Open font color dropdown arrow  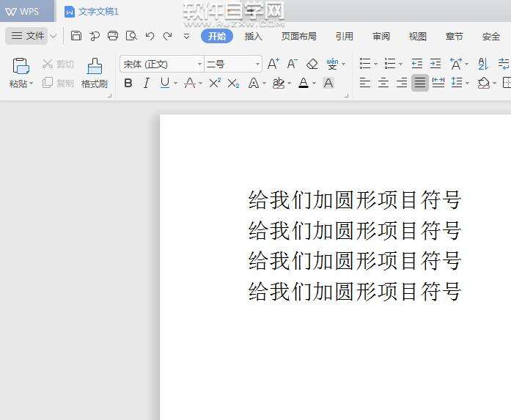[x=314, y=84]
